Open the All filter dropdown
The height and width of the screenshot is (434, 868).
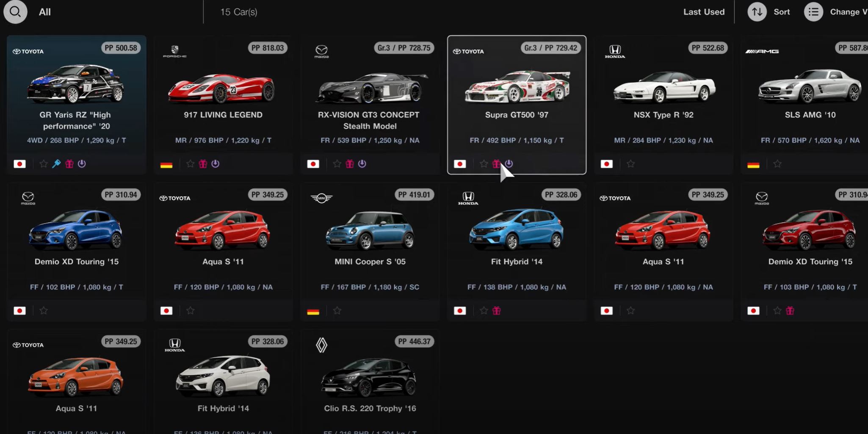coord(45,12)
